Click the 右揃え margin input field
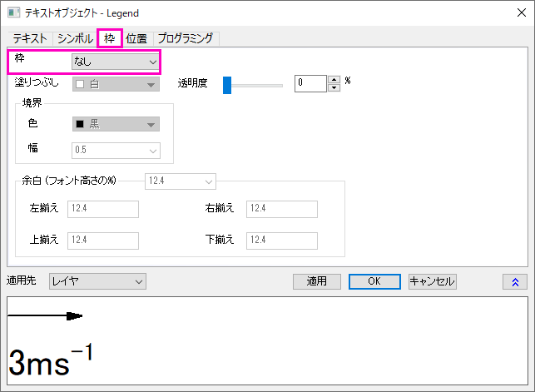The width and height of the screenshot is (535, 392). [282, 209]
